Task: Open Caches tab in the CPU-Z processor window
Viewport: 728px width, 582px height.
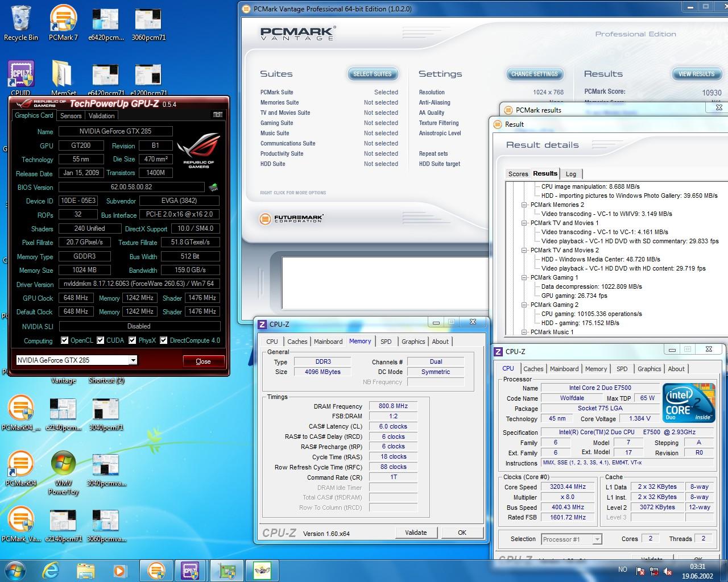Action: click(533, 369)
